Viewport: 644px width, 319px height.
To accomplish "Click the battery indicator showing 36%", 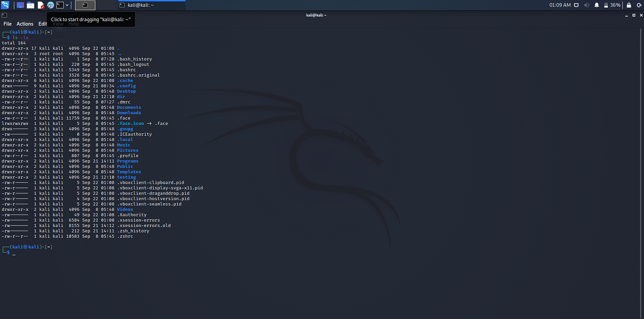I will tap(615, 5).
